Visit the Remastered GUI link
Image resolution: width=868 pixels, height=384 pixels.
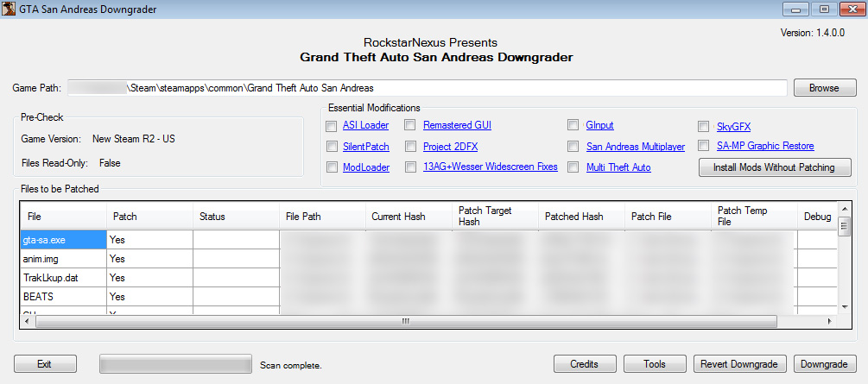pos(457,125)
